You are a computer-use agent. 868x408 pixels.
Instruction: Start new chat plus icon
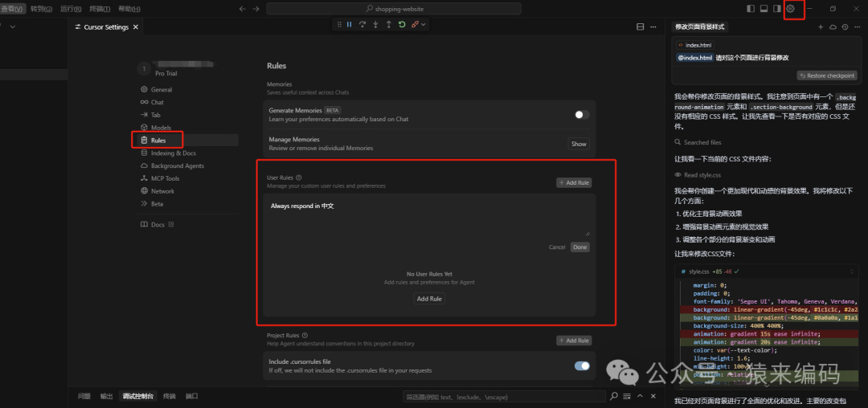(821, 27)
